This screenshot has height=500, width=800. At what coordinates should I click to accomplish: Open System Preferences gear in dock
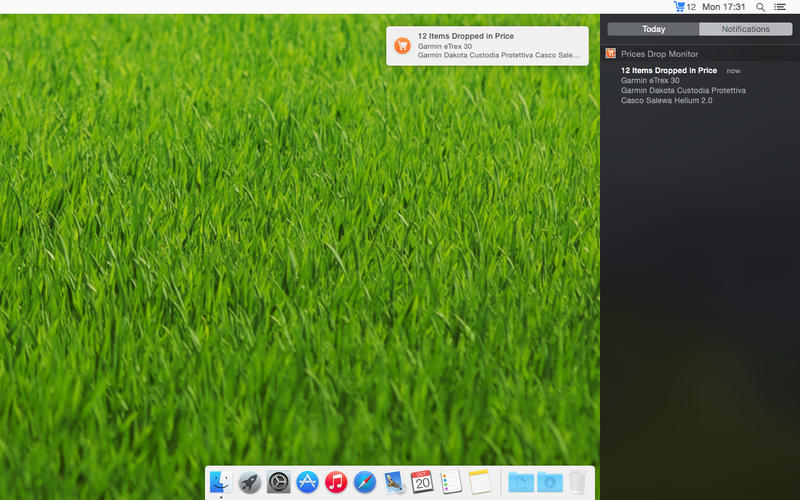279,482
